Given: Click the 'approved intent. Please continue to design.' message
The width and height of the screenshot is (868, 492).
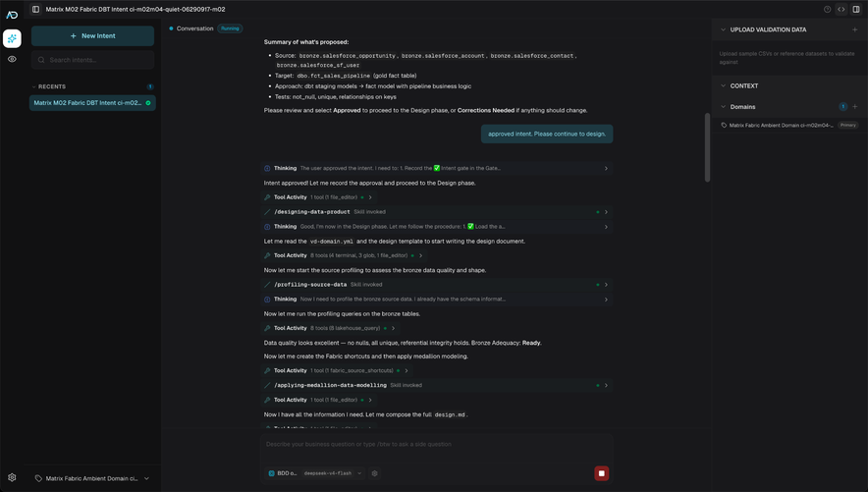Looking at the screenshot, I should (x=546, y=134).
